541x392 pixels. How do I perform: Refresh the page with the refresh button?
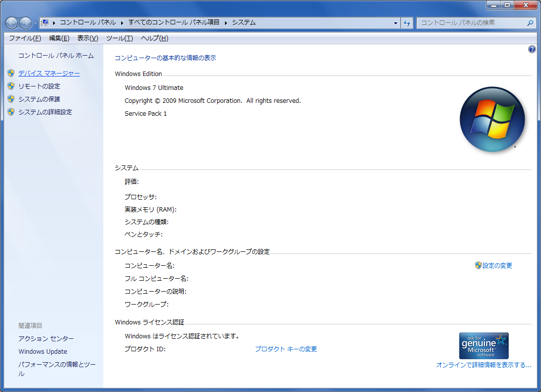(407, 23)
